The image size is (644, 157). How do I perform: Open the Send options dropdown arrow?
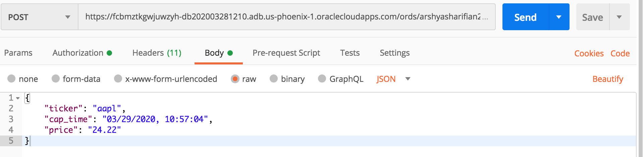pos(559,17)
